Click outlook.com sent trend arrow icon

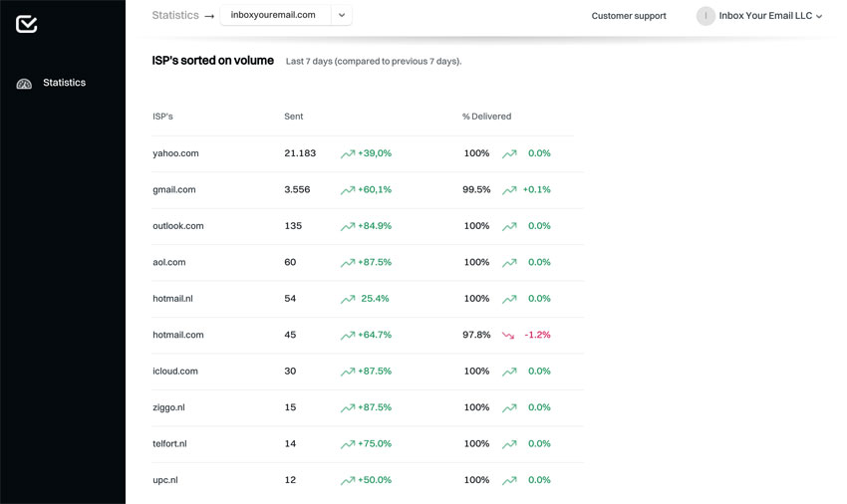tap(348, 227)
